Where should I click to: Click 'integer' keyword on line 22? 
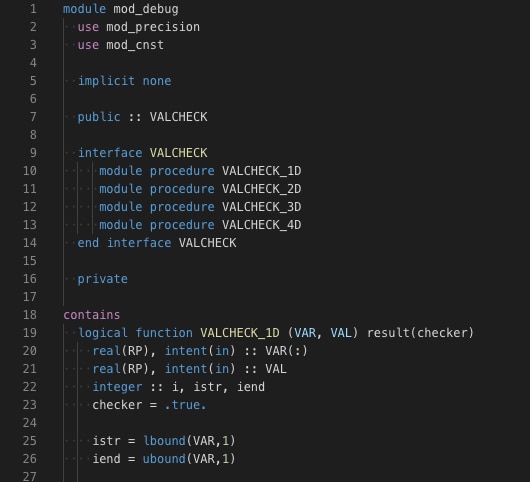coord(117,387)
